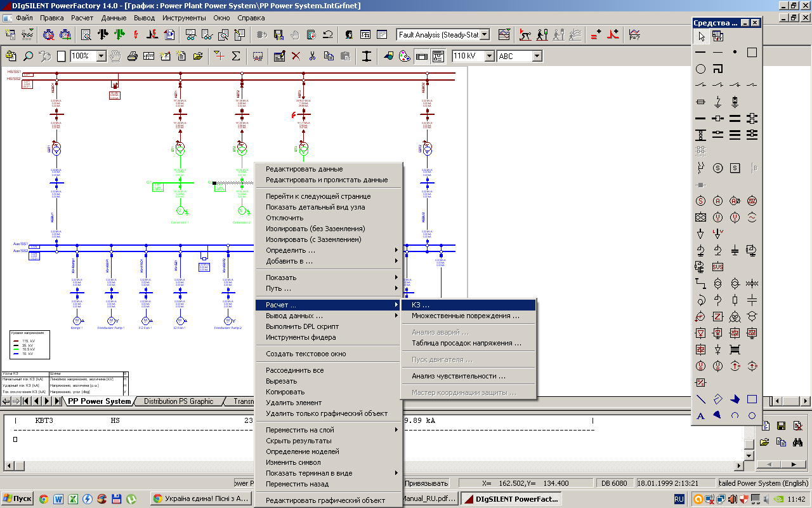The height and width of the screenshot is (508, 812).
Task: Open the 110 kV voltage level dropdown
Action: coord(489,56)
